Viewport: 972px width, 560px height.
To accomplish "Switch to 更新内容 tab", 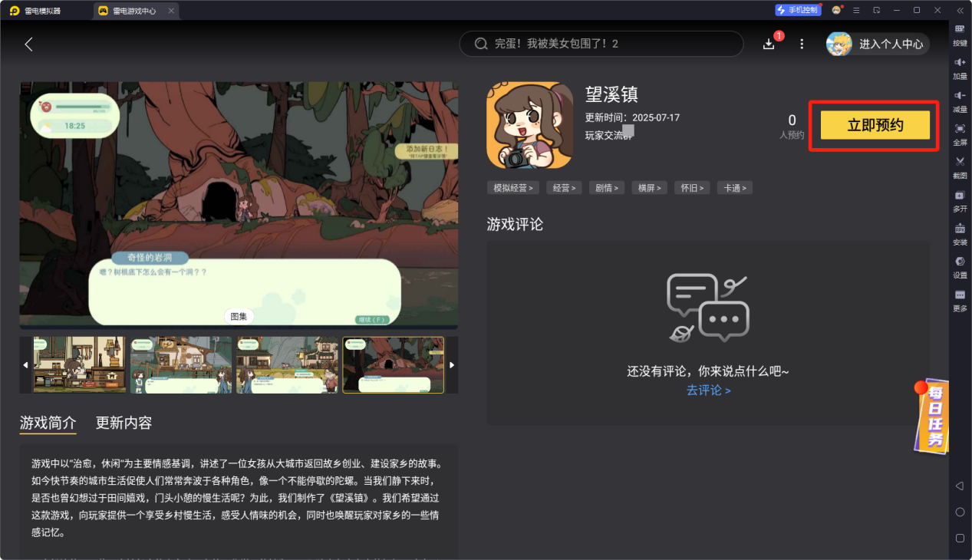I will (124, 423).
